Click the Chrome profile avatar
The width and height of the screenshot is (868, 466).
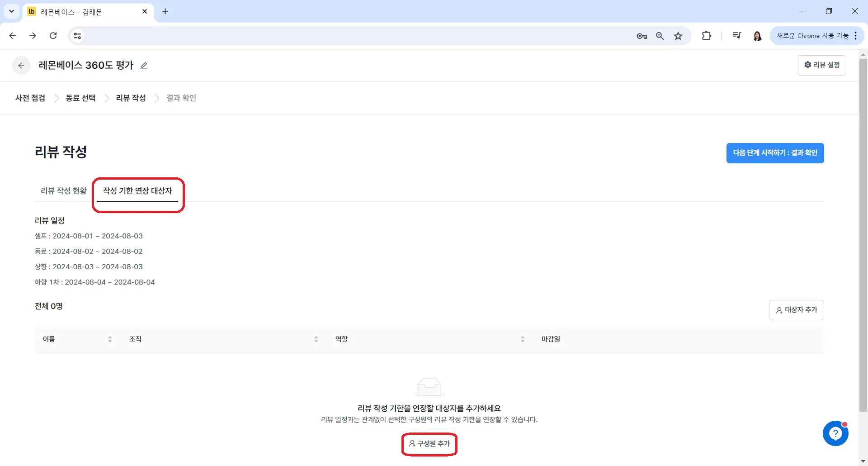pyautogui.click(x=758, y=36)
